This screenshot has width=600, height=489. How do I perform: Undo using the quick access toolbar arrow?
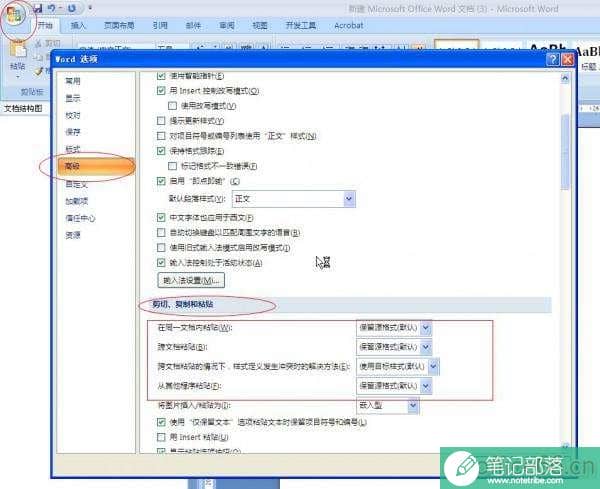[x=52, y=8]
